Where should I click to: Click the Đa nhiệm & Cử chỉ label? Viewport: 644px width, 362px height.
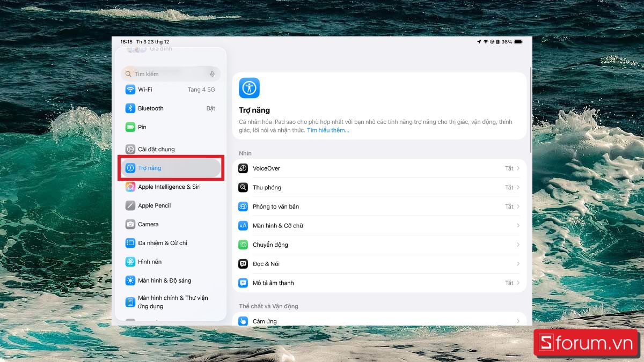163,243
